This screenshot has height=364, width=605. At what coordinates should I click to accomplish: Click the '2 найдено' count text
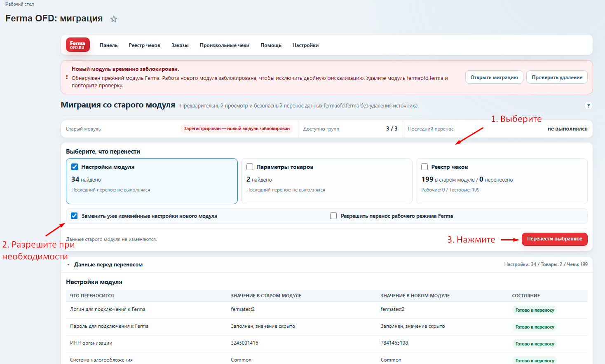(259, 180)
